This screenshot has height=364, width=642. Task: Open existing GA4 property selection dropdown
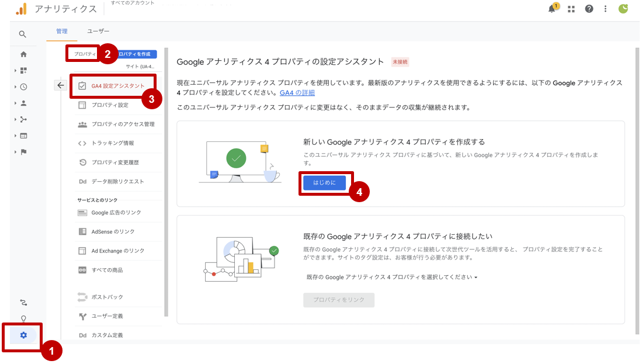coord(391,277)
